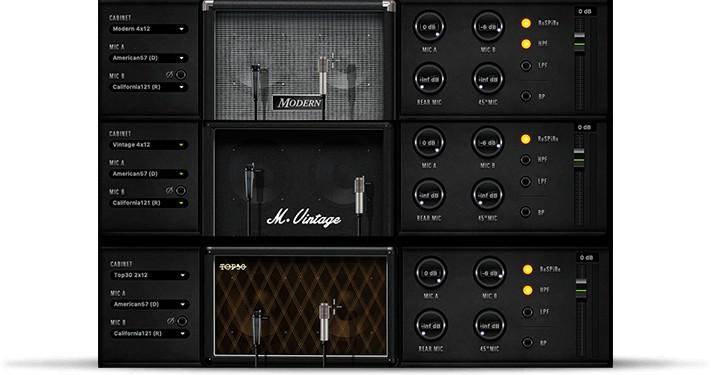Open Mic A American57 dropdown in Top30 row
The height and width of the screenshot is (375, 711).
(x=150, y=304)
